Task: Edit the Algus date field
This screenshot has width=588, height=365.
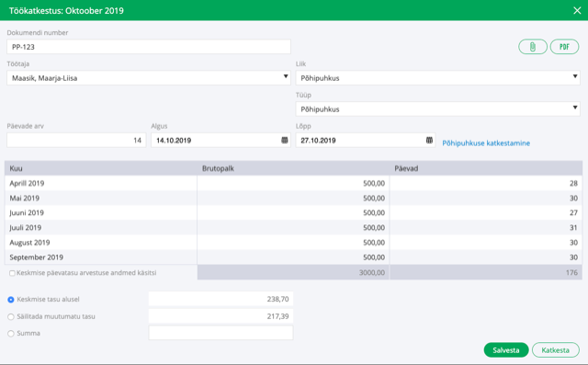Action: point(220,141)
